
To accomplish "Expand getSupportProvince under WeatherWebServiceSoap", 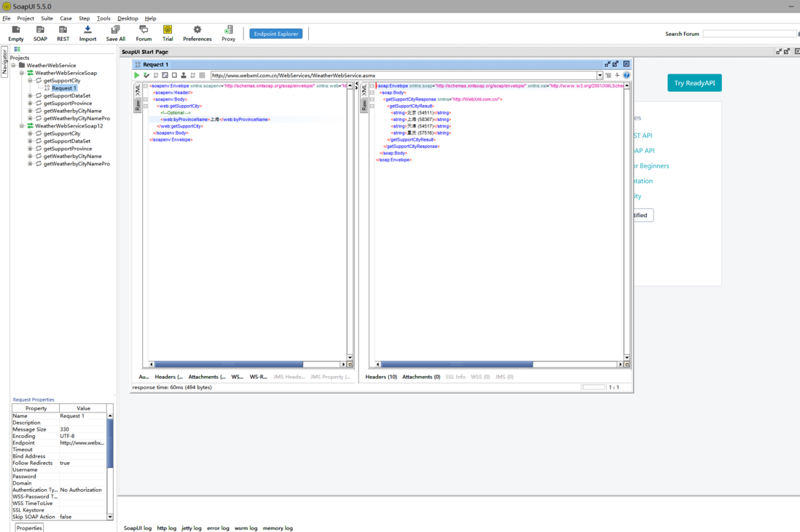I will tap(30, 103).
